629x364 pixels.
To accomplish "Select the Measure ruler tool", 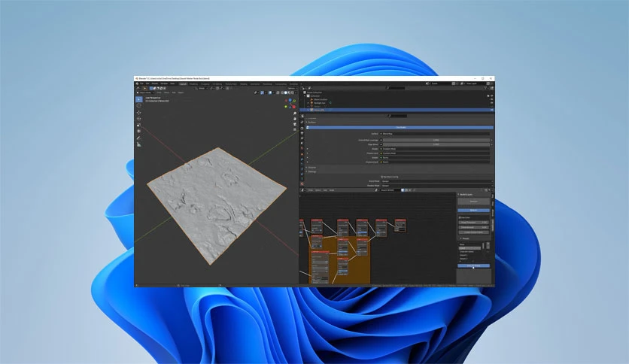I will (x=138, y=144).
